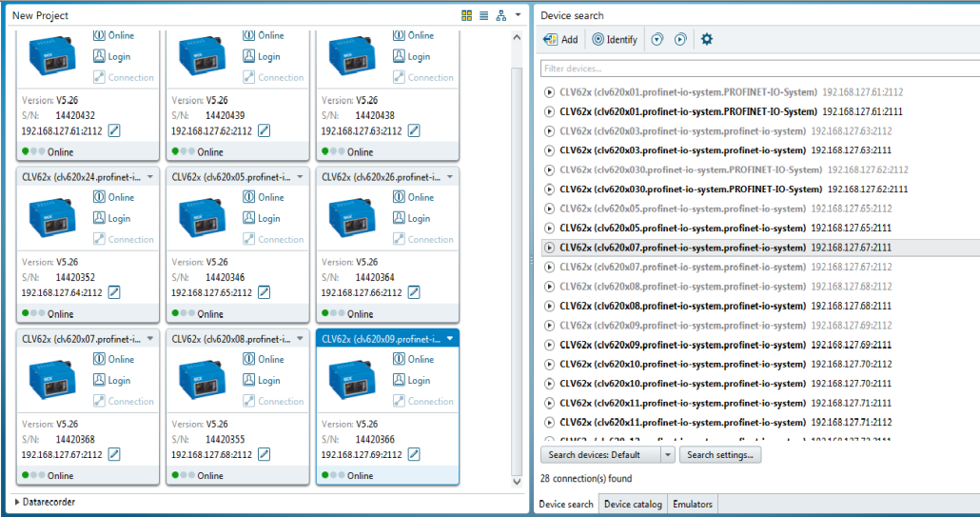The height and width of the screenshot is (517, 980).
Task: Open dropdown of clv620x08 device tile
Action: click(x=300, y=340)
